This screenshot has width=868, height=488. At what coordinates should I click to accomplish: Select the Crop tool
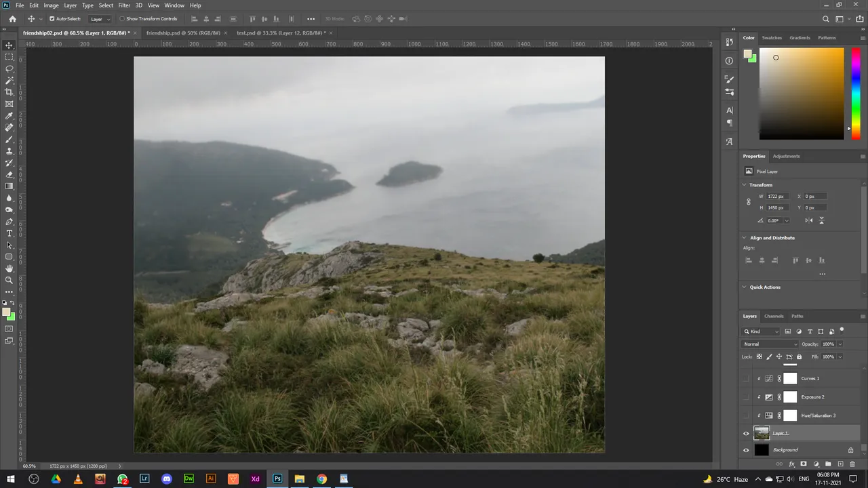(9, 92)
